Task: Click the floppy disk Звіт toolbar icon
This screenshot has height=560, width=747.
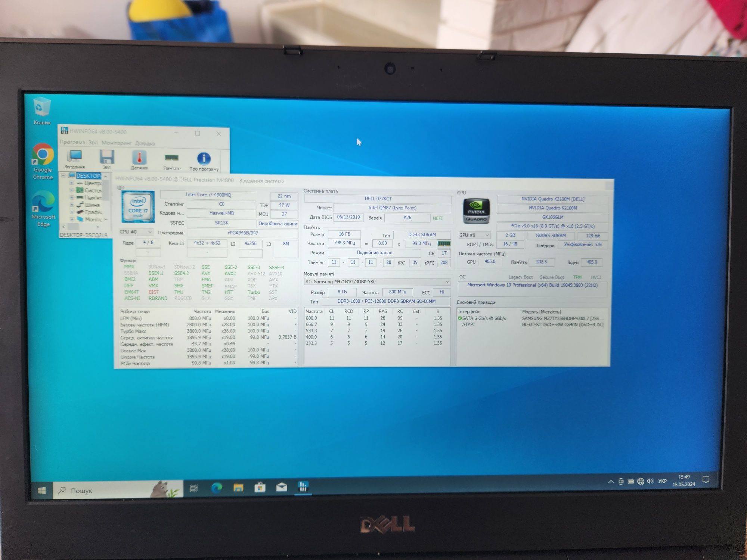Action: click(x=107, y=159)
